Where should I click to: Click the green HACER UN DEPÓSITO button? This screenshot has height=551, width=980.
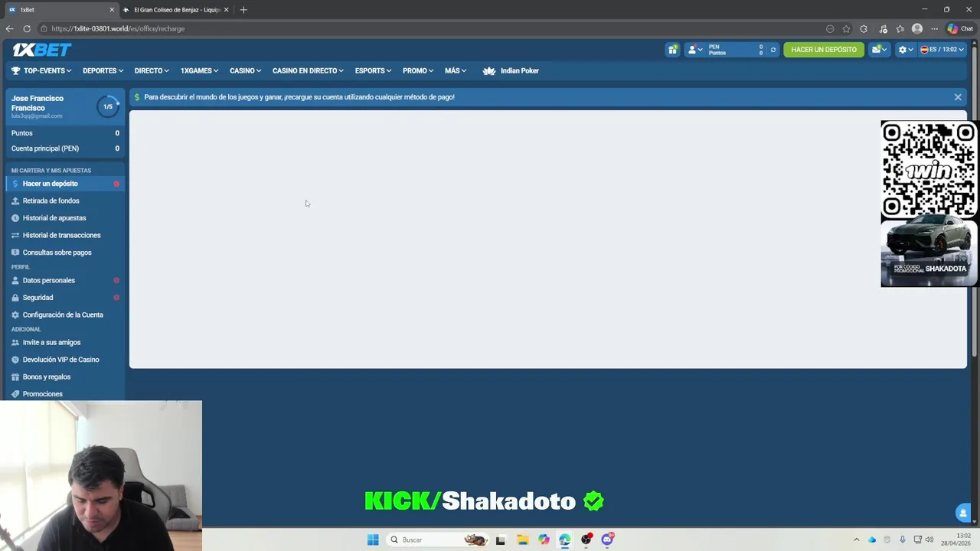click(824, 50)
